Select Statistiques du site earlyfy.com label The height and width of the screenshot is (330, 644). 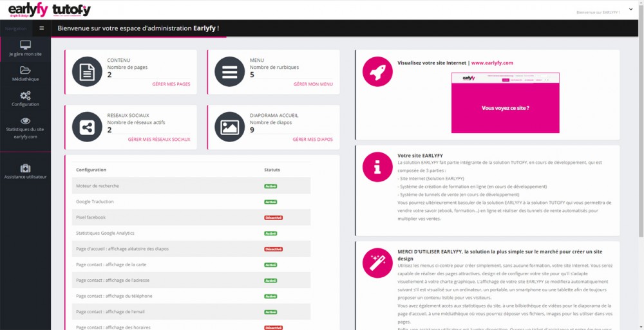[25, 133]
